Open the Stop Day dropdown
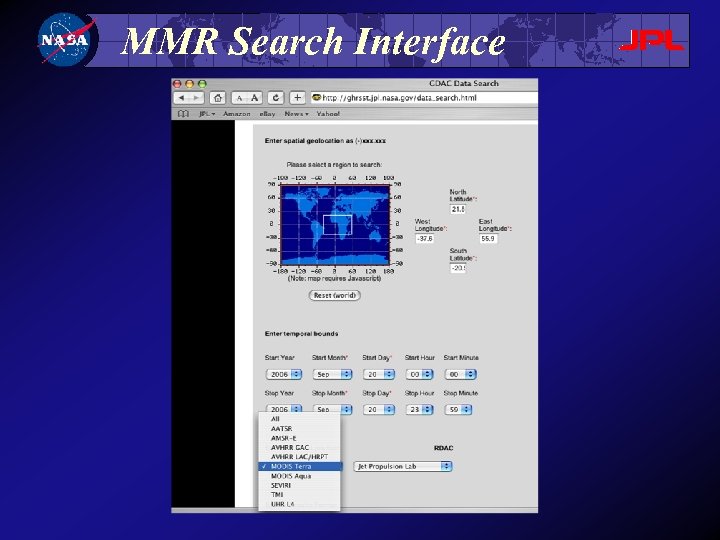The image size is (720, 540). (379, 409)
